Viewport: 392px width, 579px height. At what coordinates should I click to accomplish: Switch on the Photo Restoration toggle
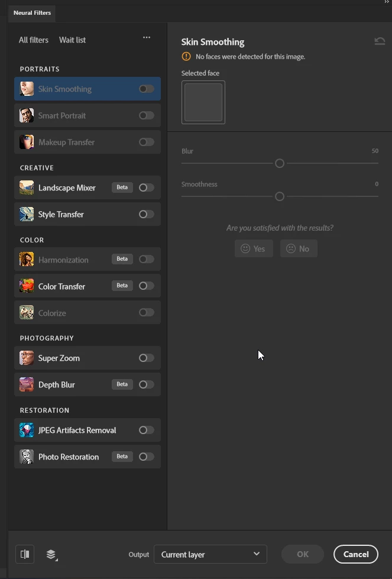pos(146,457)
